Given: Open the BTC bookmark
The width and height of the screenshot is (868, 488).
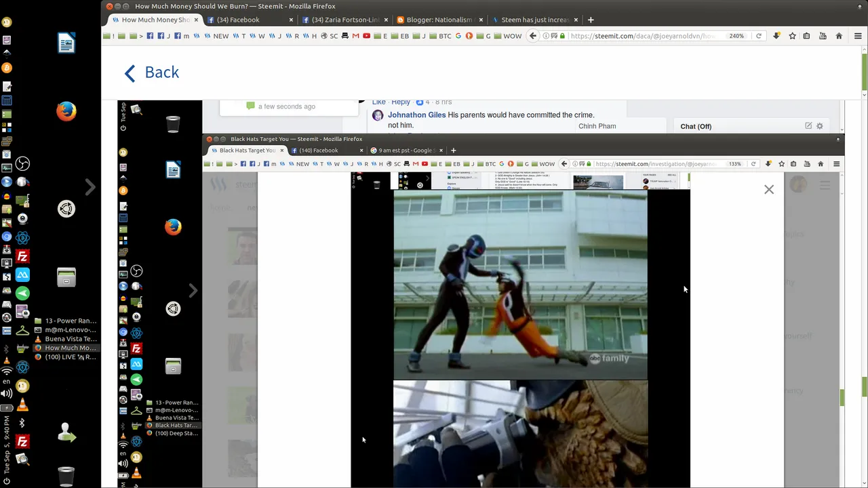Looking at the screenshot, I should point(441,36).
